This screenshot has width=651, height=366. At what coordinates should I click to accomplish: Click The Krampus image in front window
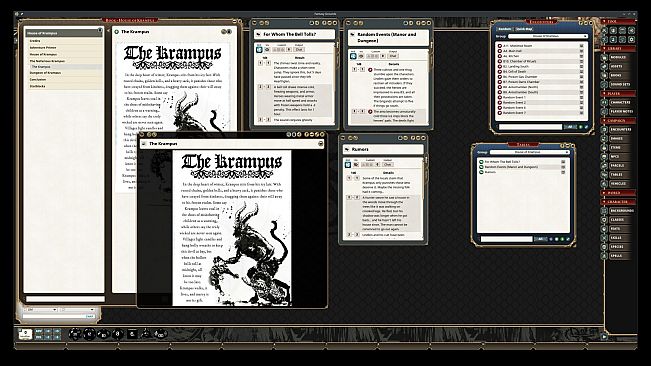(x=232, y=228)
